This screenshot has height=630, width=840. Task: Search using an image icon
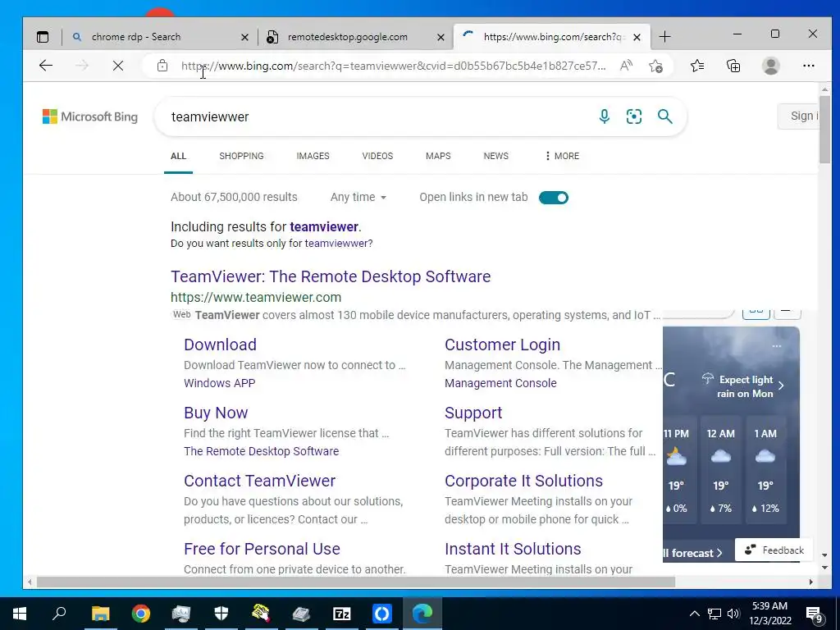point(634,116)
